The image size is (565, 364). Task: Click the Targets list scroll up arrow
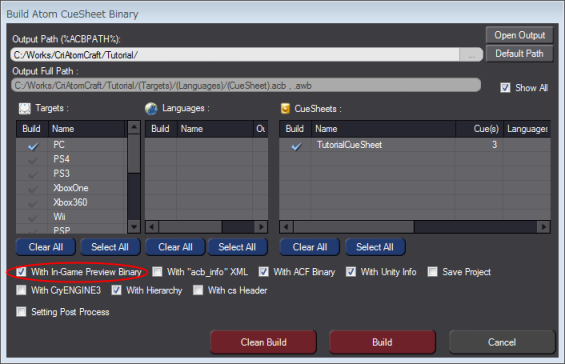(x=134, y=127)
